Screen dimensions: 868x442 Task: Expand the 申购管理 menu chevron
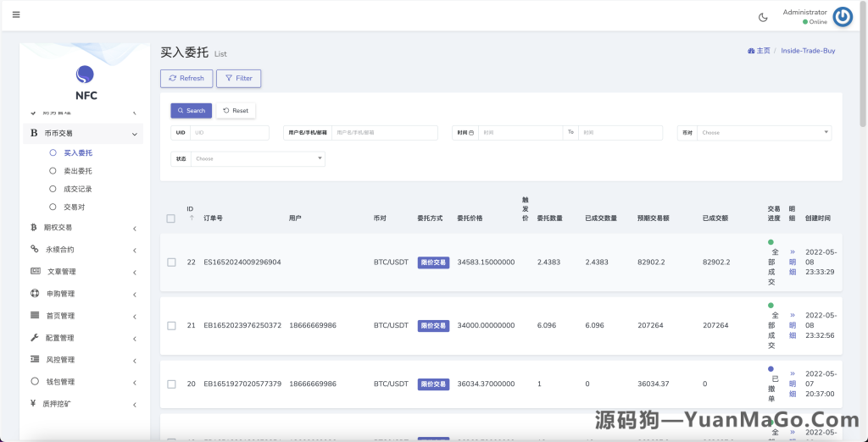pos(135,295)
